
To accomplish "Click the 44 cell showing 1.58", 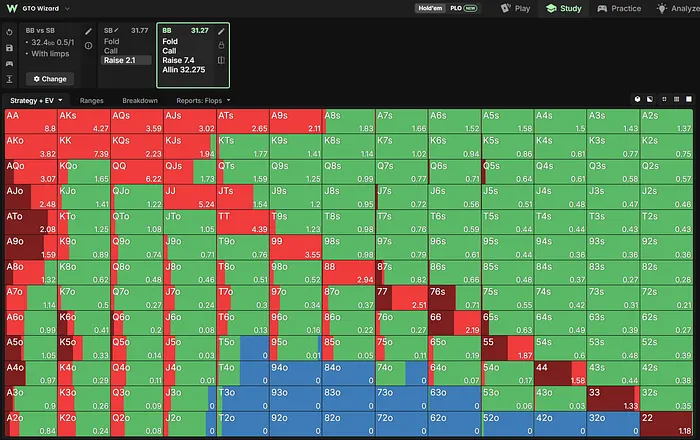I will (560, 374).
